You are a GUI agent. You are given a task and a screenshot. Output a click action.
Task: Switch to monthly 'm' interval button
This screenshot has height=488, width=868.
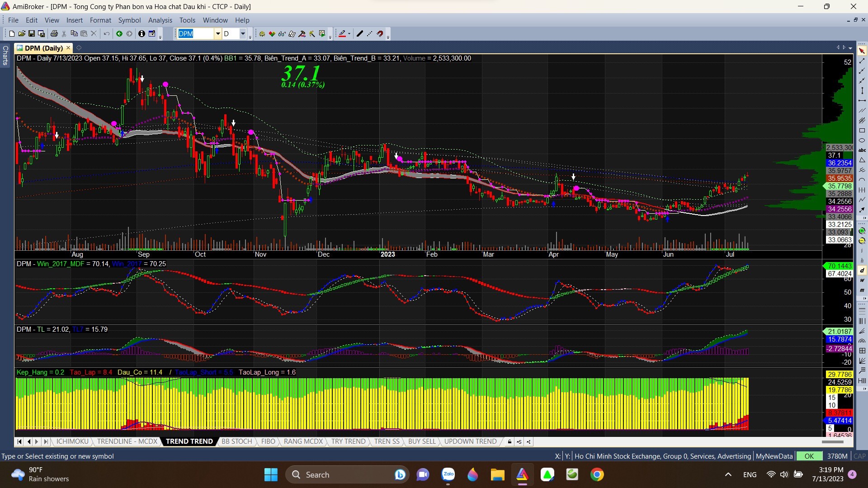862,290
